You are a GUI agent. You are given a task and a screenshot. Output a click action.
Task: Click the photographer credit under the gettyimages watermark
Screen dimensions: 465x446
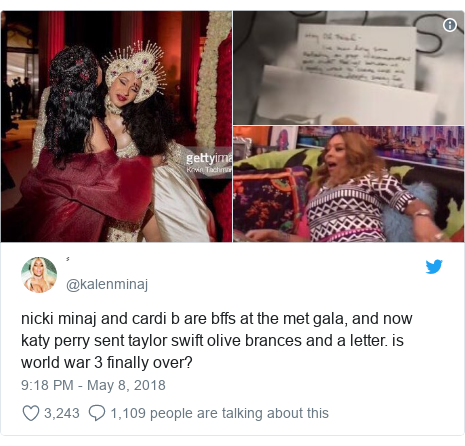pos(209,170)
